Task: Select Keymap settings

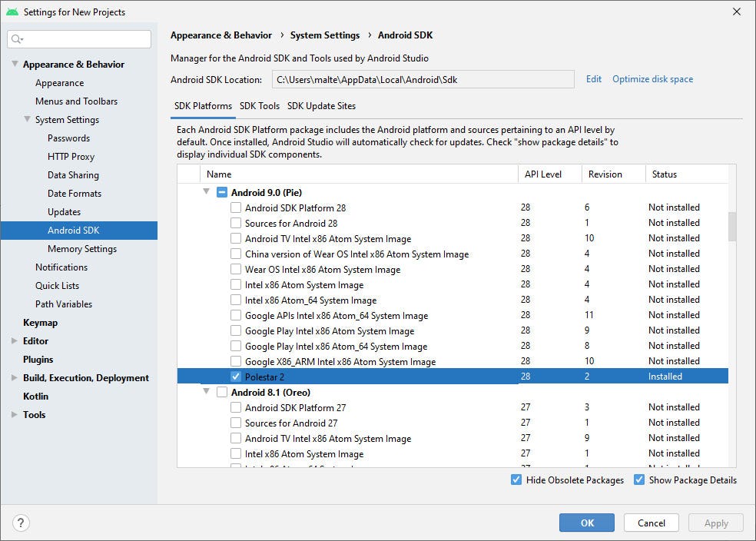Action: [x=40, y=323]
